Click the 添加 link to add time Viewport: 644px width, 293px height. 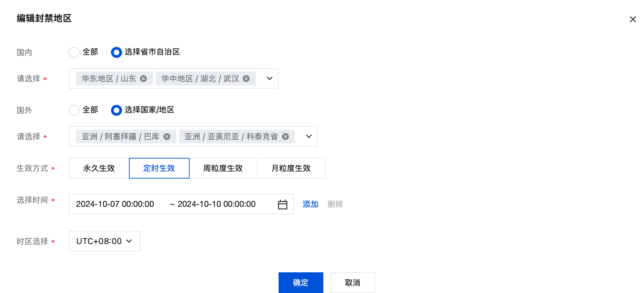coord(310,204)
